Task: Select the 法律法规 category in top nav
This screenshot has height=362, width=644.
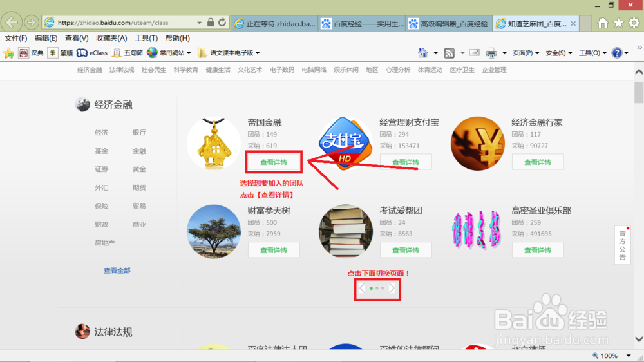Action: [x=122, y=70]
